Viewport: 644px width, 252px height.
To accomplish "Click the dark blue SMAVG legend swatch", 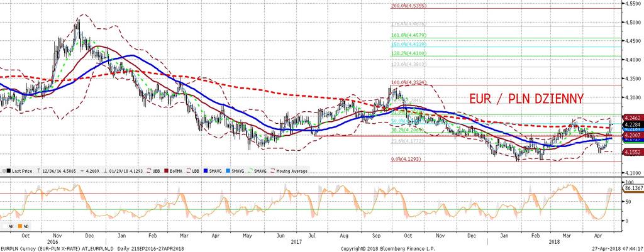I will [x=206, y=171].
